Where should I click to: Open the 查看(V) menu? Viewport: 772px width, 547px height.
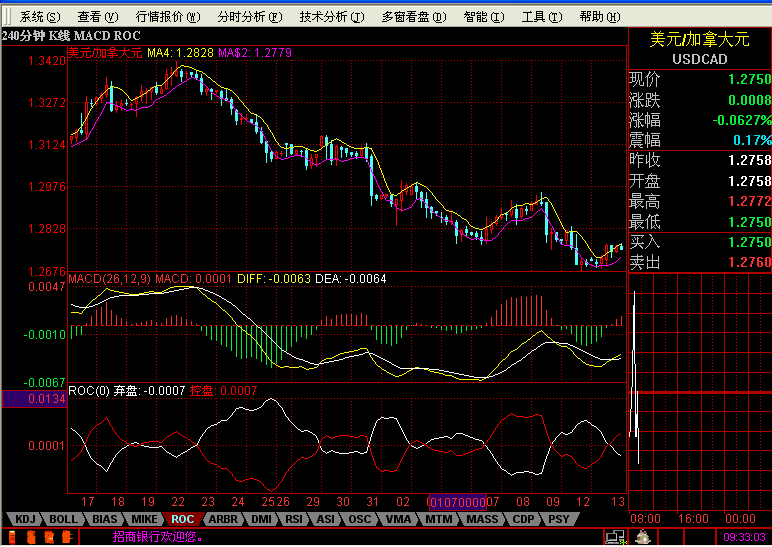(x=97, y=17)
